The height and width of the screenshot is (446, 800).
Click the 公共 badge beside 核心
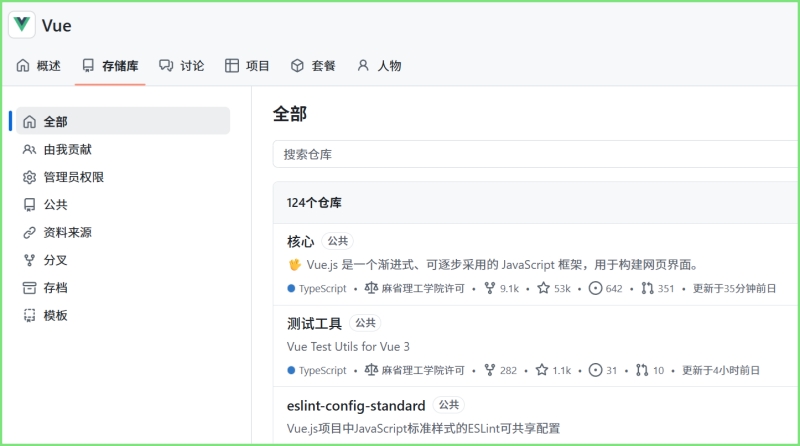coord(337,241)
